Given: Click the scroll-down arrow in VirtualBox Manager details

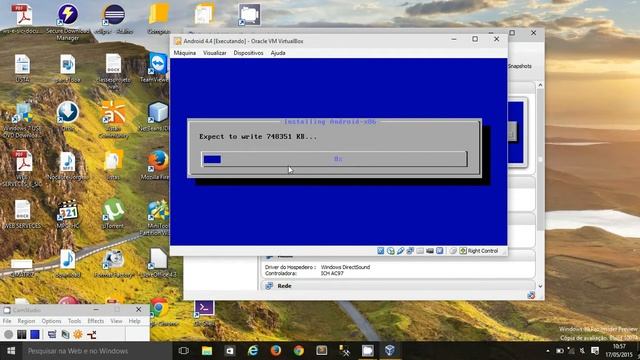Looking at the screenshot, I should 540,286.
